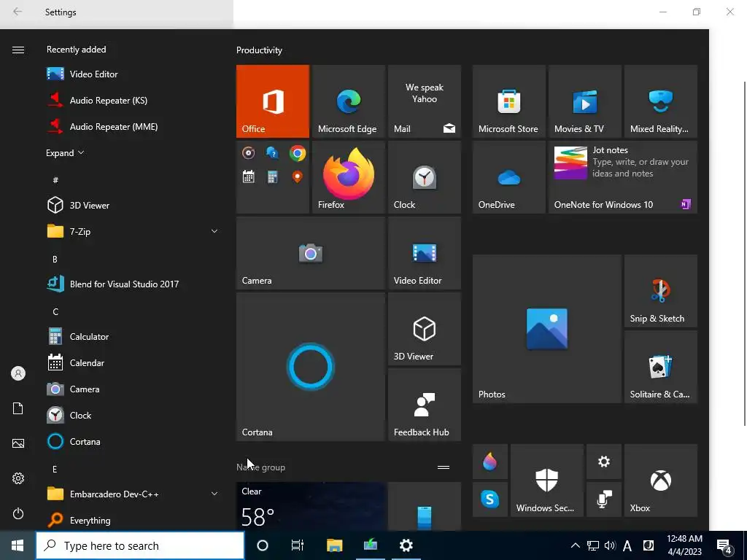The width and height of the screenshot is (747, 560).
Task: Show hidden system tray icons
Action: point(575,545)
